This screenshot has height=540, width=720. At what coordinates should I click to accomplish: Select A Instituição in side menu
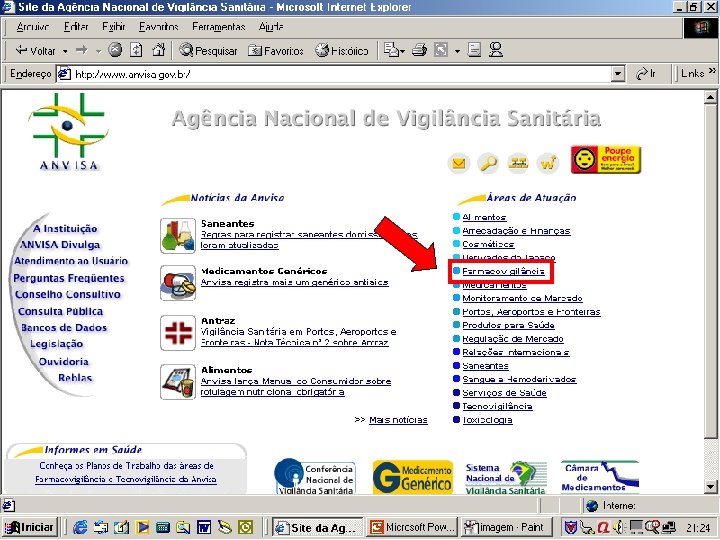(65, 229)
